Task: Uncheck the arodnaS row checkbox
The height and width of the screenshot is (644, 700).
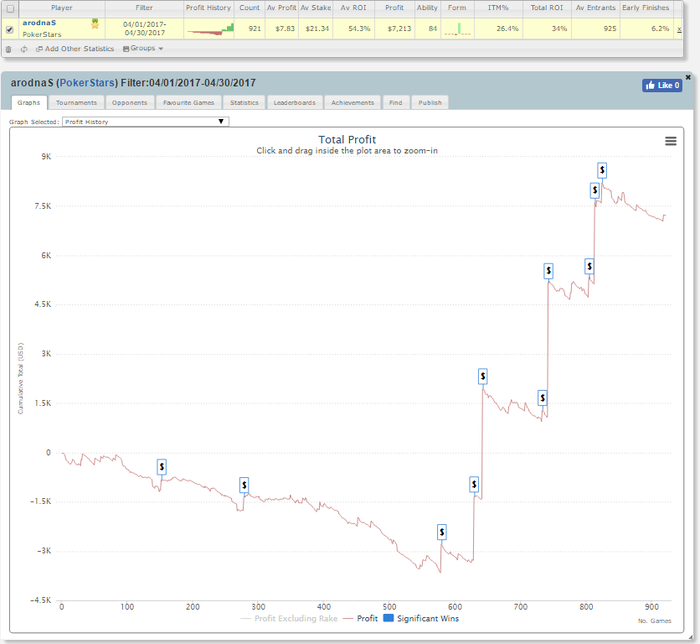Action: 10,29
